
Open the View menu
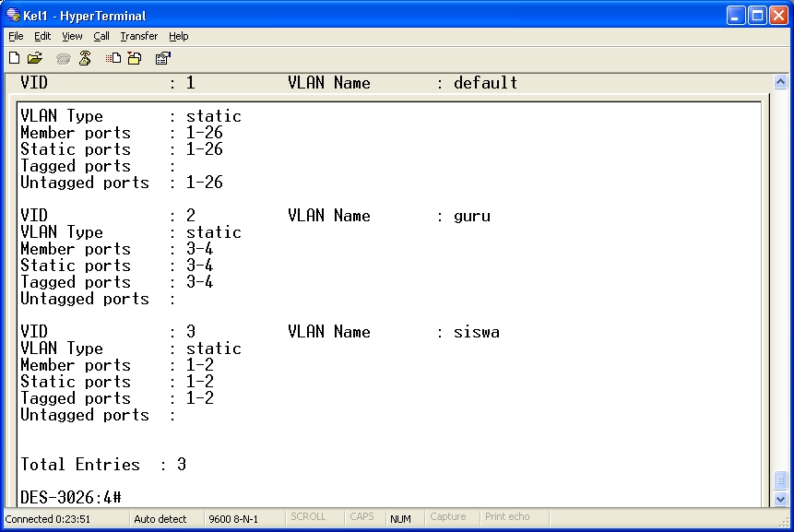click(72, 36)
